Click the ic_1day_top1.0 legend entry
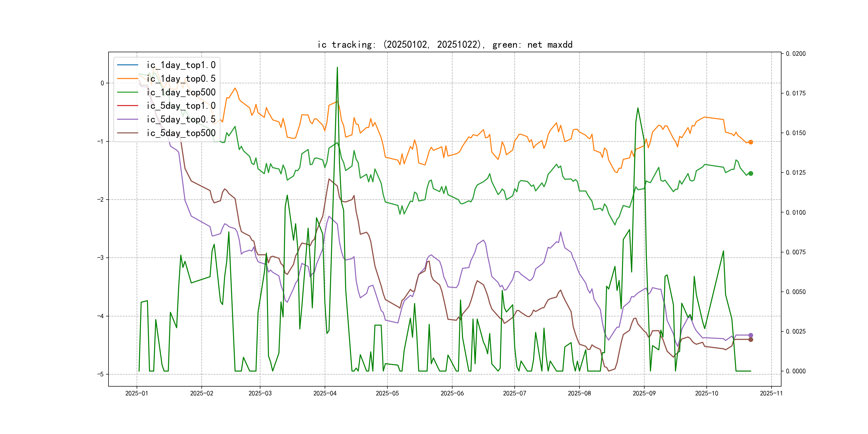The height and width of the screenshot is (434, 868). pyautogui.click(x=181, y=65)
